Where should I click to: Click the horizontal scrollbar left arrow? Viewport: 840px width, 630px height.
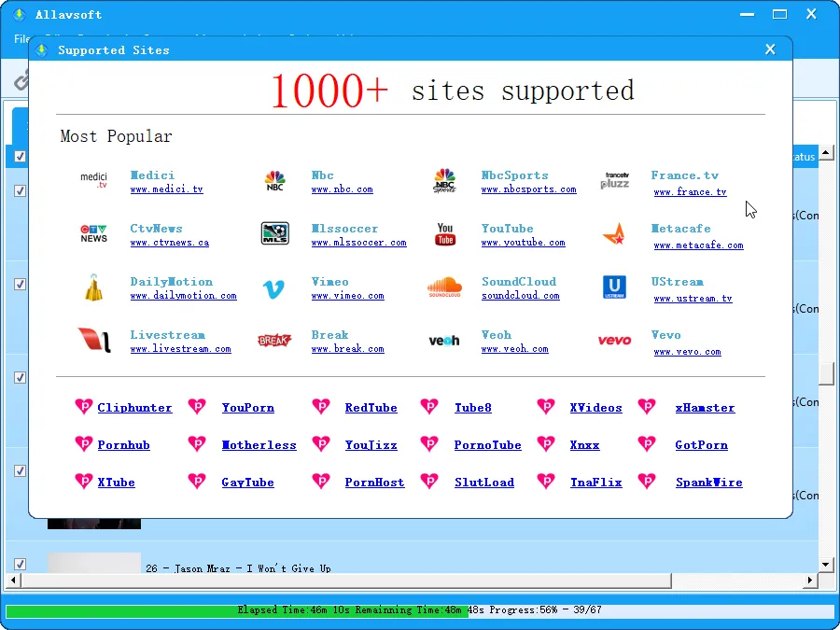point(13,581)
